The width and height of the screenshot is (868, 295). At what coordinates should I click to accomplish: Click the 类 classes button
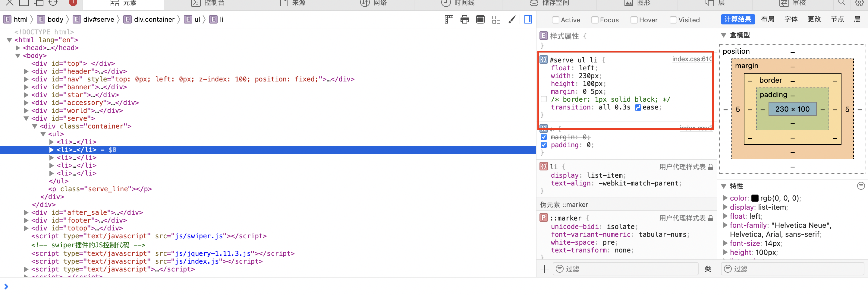click(x=708, y=269)
